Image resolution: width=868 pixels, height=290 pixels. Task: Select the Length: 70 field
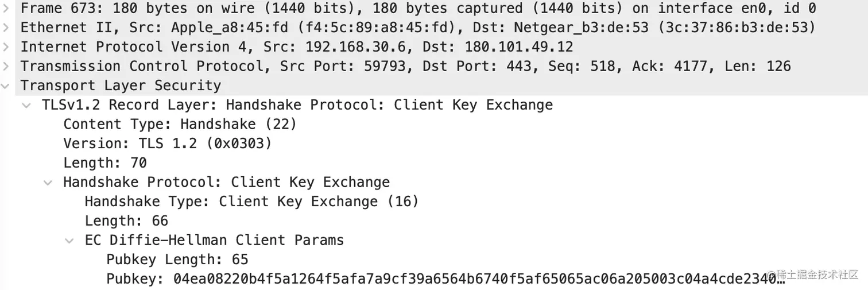105,163
